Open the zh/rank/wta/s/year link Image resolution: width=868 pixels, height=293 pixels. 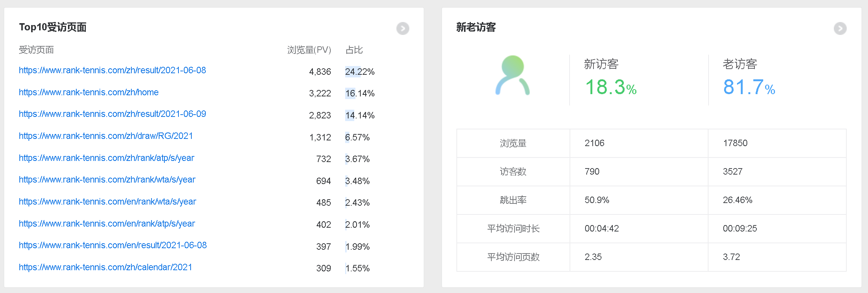coord(107,180)
